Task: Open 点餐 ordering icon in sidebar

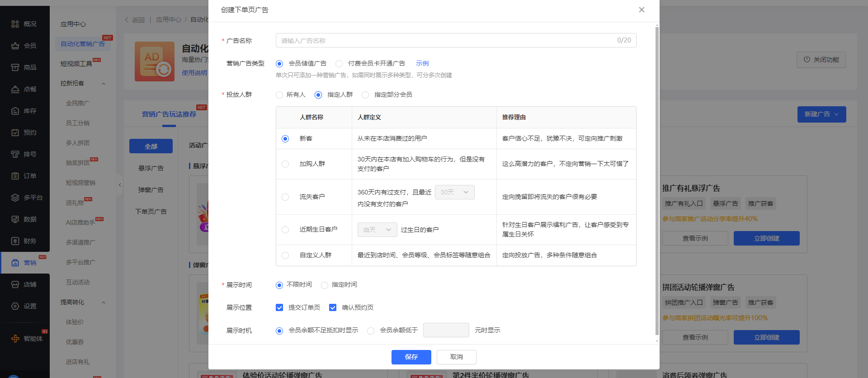Action: [x=15, y=89]
